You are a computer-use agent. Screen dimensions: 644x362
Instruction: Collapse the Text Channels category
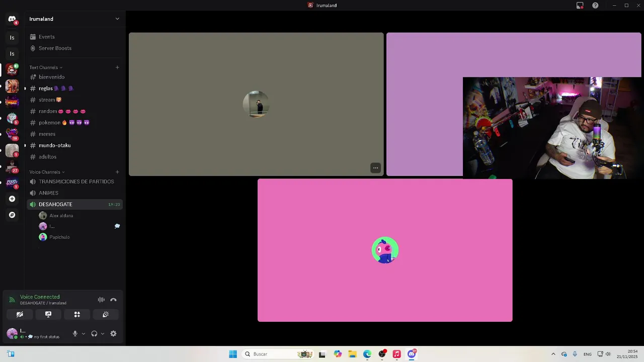pos(46,67)
